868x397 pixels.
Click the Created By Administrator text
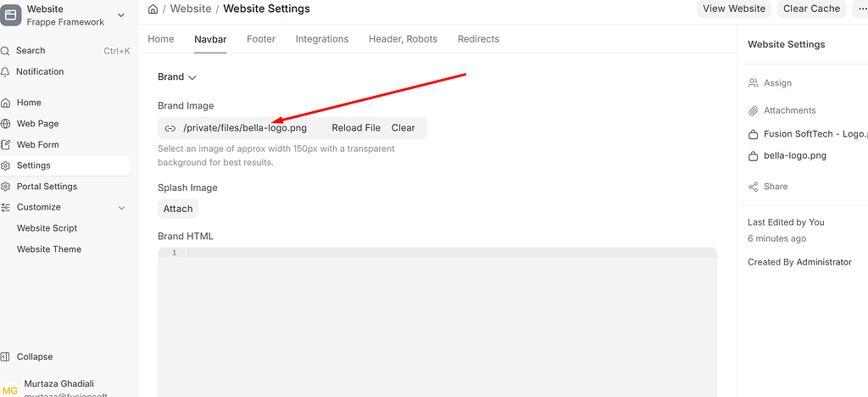(x=799, y=262)
